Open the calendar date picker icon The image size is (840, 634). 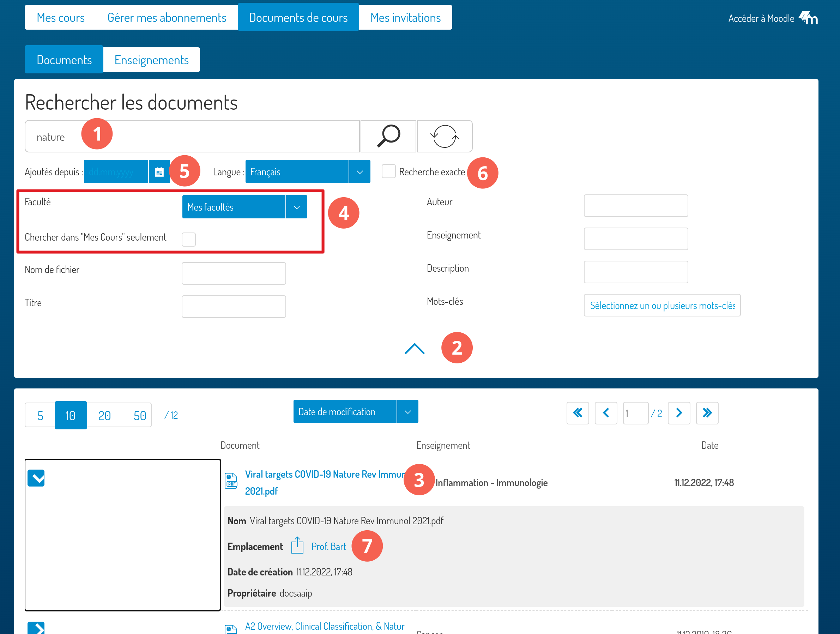coord(159,172)
